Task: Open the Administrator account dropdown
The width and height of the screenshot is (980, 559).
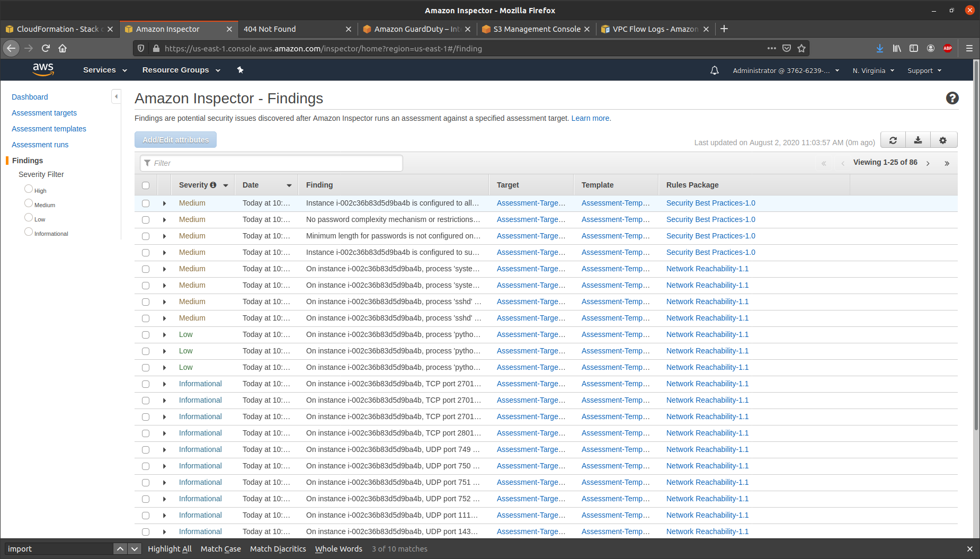Action: pos(786,70)
